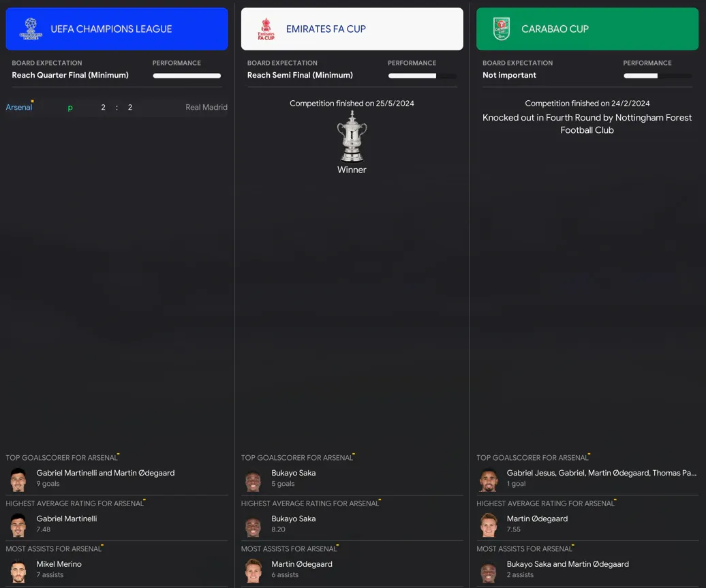Open the Emirates FA Cup header banner
The width and height of the screenshot is (706, 588).
click(x=352, y=29)
